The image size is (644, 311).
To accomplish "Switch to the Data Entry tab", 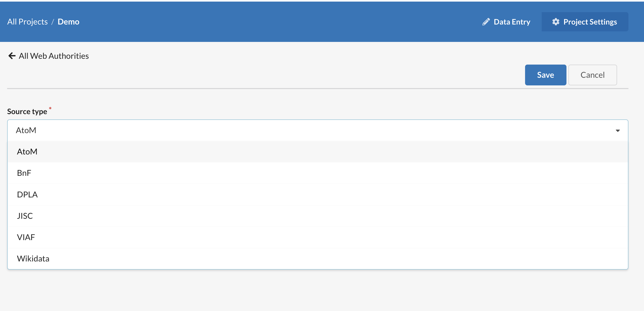I will coord(506,22).
